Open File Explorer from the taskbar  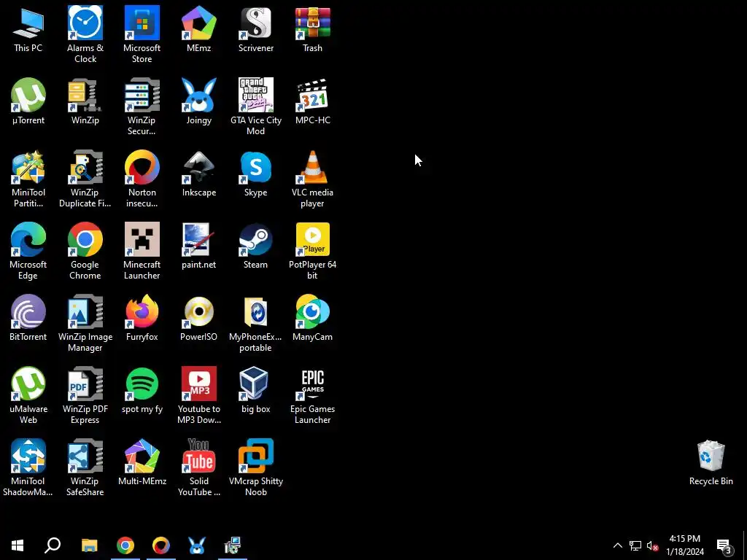(90, 545)
